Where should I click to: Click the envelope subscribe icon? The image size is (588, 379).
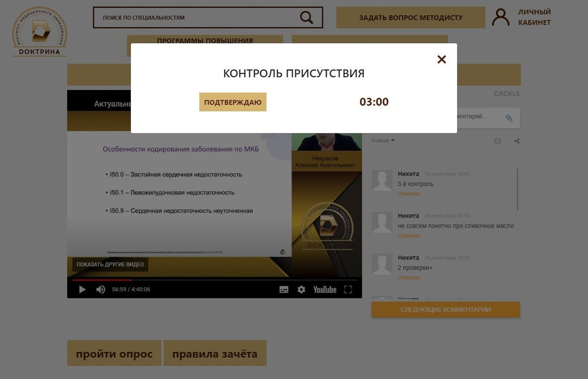(498, 141)
